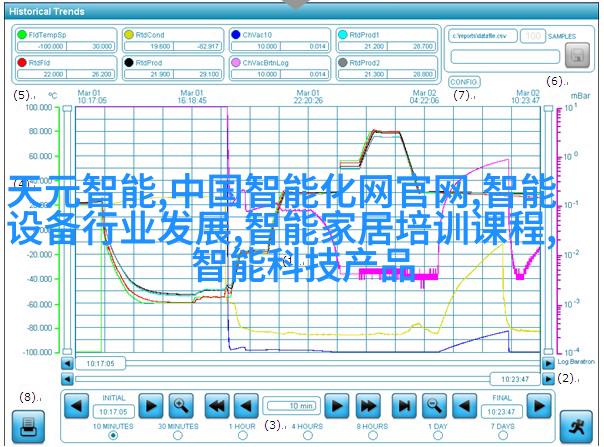Open the CONFIG button
The width and height of the screenshot is (604, 447).
(x=464, y=82)
